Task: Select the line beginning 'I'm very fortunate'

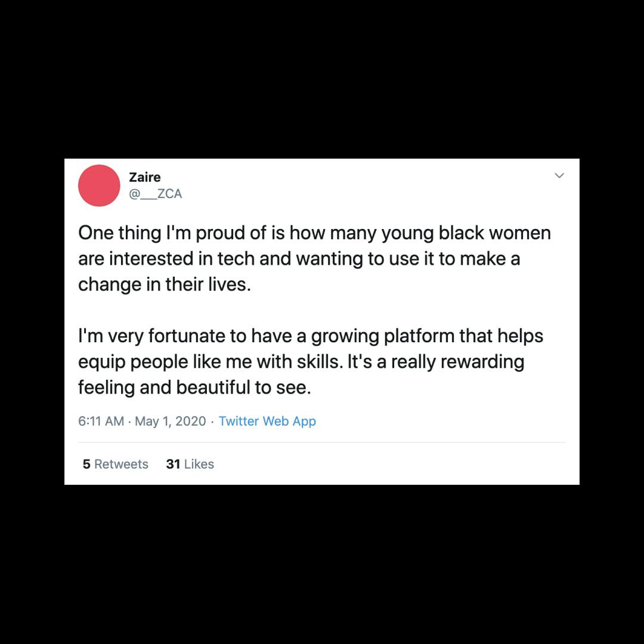Action: (x=311, y=336)
